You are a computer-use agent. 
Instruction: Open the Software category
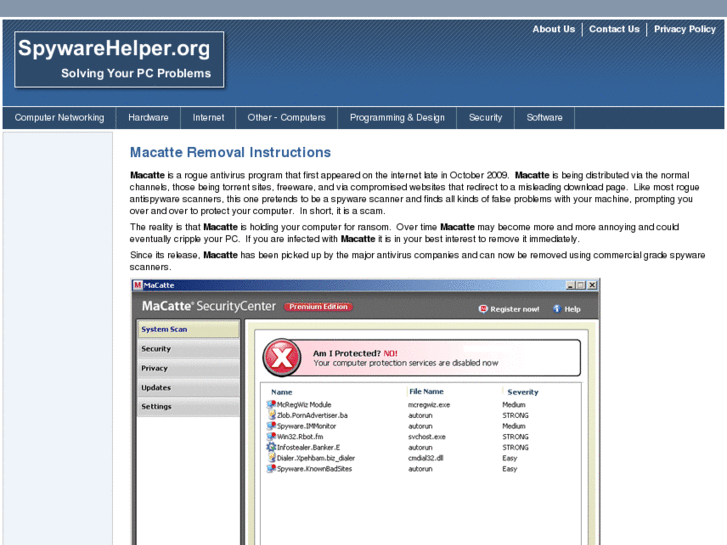pos(544,118)
